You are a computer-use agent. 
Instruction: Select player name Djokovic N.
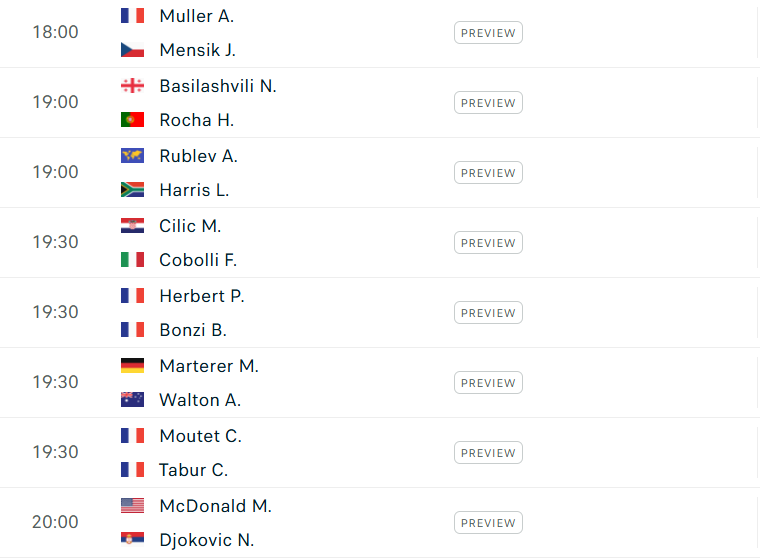coord(207,540)
